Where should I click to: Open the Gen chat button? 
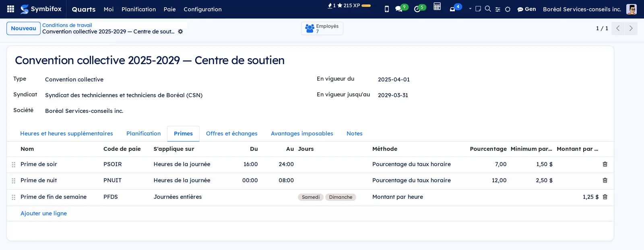pyautogui.click(x=526, y=9)
